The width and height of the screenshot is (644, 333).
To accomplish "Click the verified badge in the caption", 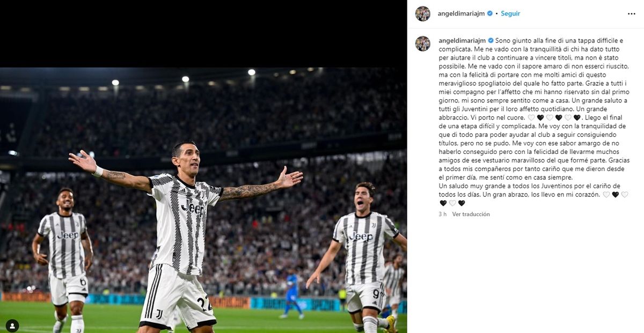I will (x=490, y=40).
